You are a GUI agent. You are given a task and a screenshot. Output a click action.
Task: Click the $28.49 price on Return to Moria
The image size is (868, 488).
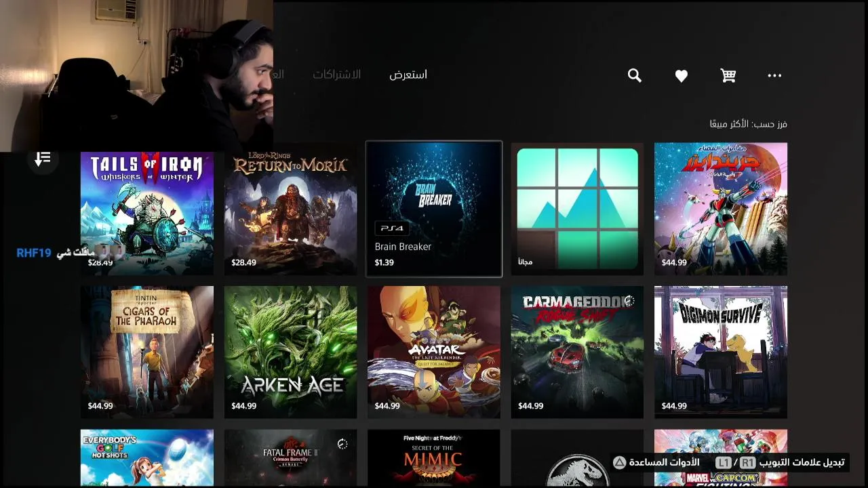(243, 262)
